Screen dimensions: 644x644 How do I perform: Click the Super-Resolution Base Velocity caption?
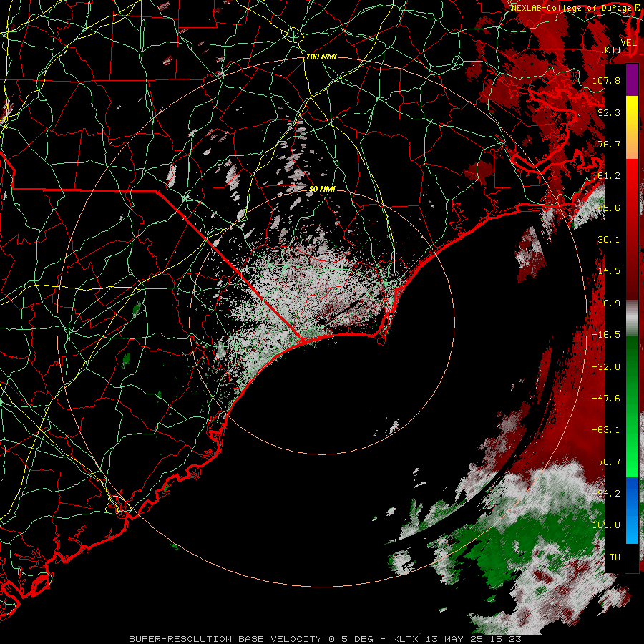pos(326,639)
